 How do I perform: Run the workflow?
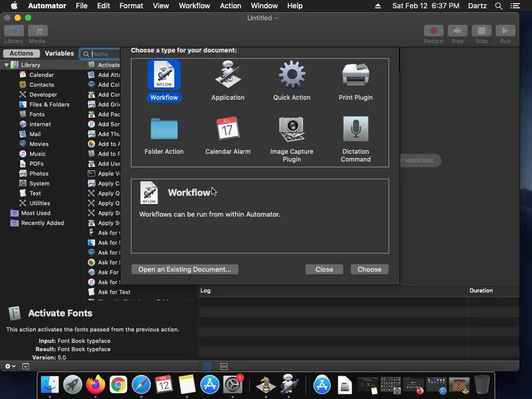[505, 31]
